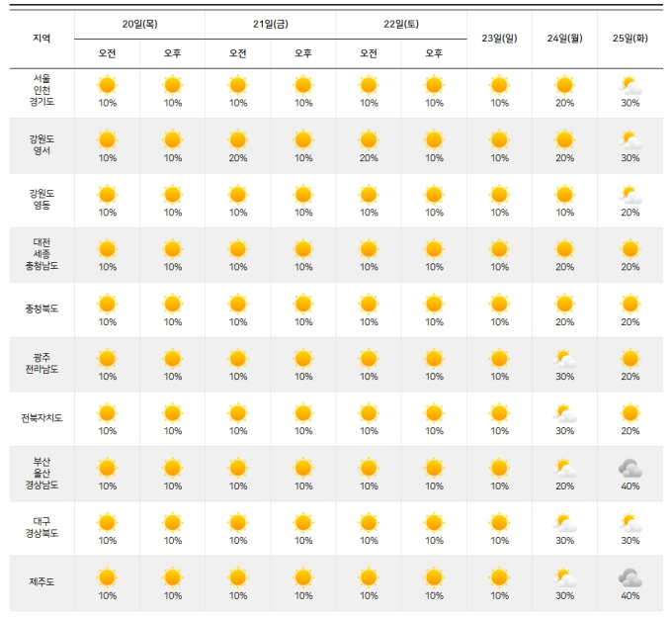The image size is (672, 618).
Task: Click the 30% value for 대구 경상북도 on 25일(화)
Action: 630,540
